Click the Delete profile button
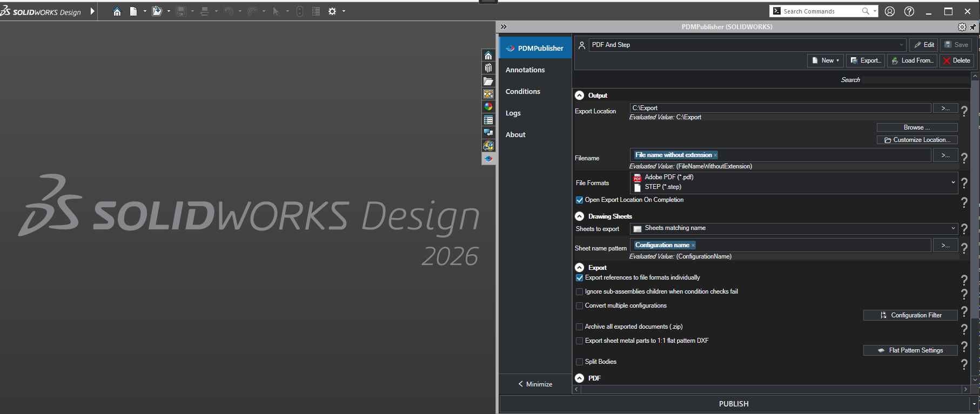The height and width of the screenshot is (414, 980). pos(956,60)
